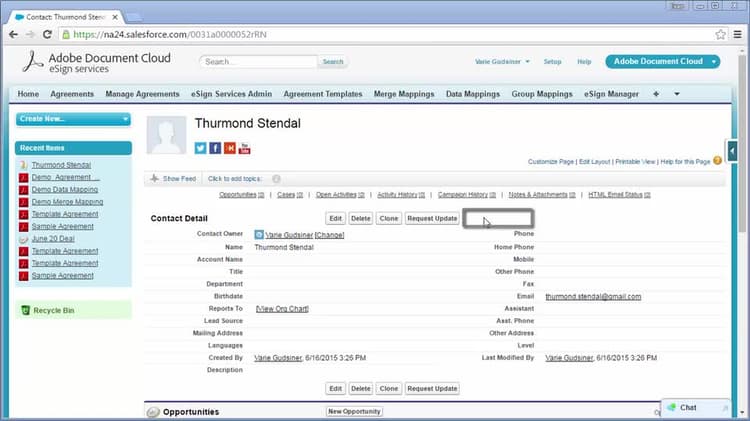This screenshot has height=421, width=750.
Task: Click the Adobe Document Cloud logo
Action: point(97,62)
